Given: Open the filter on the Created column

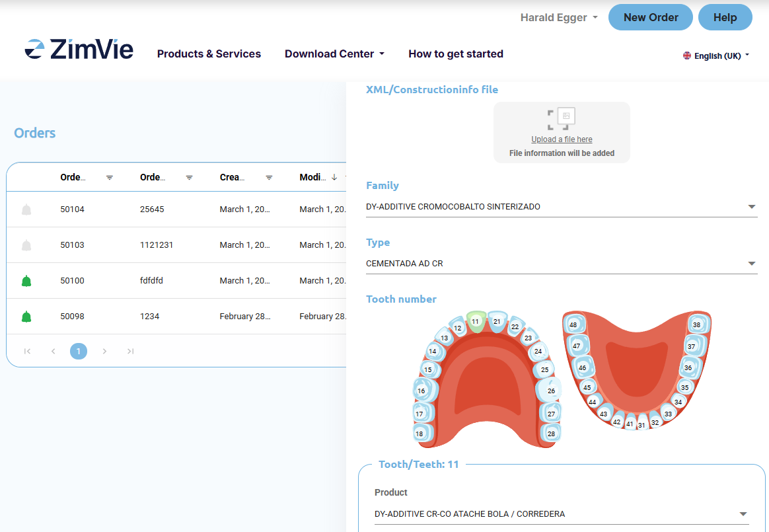Looking at the screenshot, I should (x=269, y=178).
